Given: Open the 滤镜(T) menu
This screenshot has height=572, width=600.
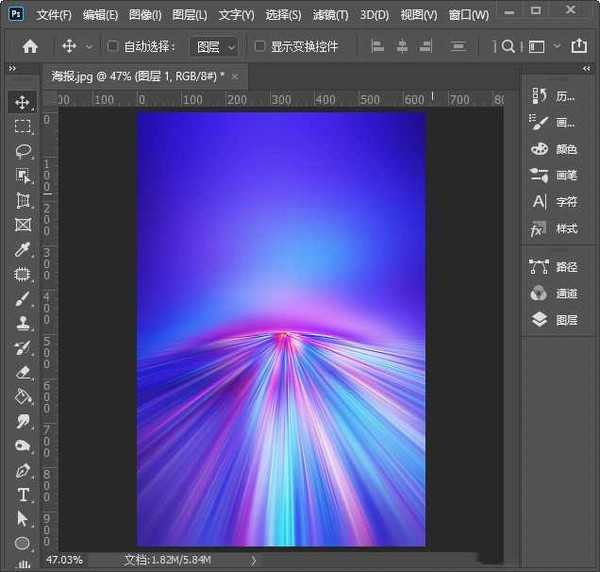Looking at the screenshot, I should click(x=329, y=15).
